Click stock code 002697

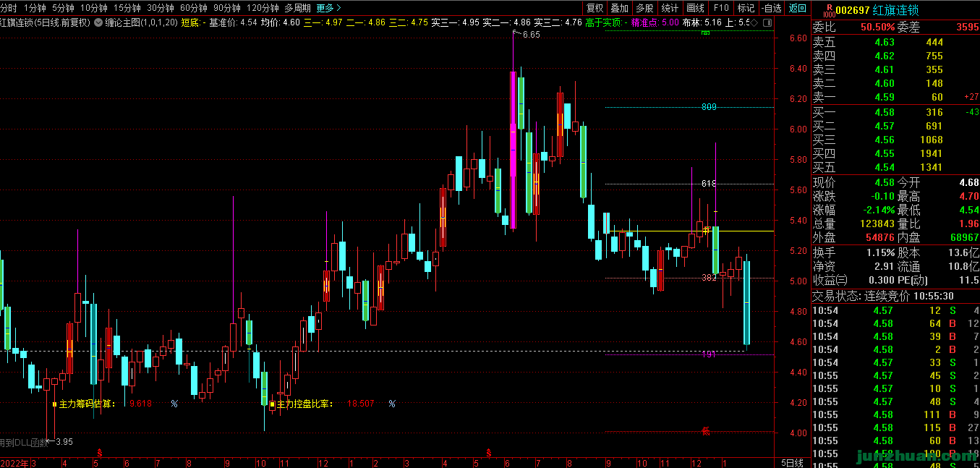click(x=851, y=9)
